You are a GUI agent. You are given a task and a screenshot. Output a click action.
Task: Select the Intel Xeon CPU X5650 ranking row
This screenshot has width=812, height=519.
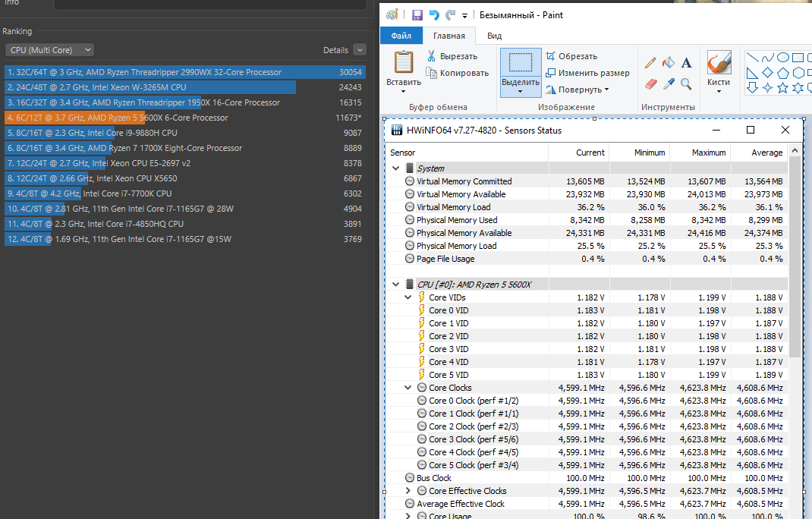tap(185, 178)
